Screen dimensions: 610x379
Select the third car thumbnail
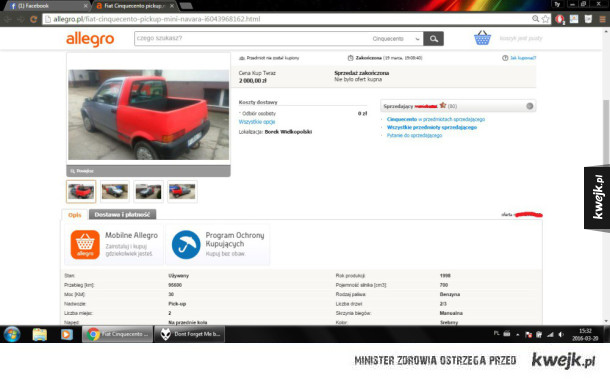point(148,191)
